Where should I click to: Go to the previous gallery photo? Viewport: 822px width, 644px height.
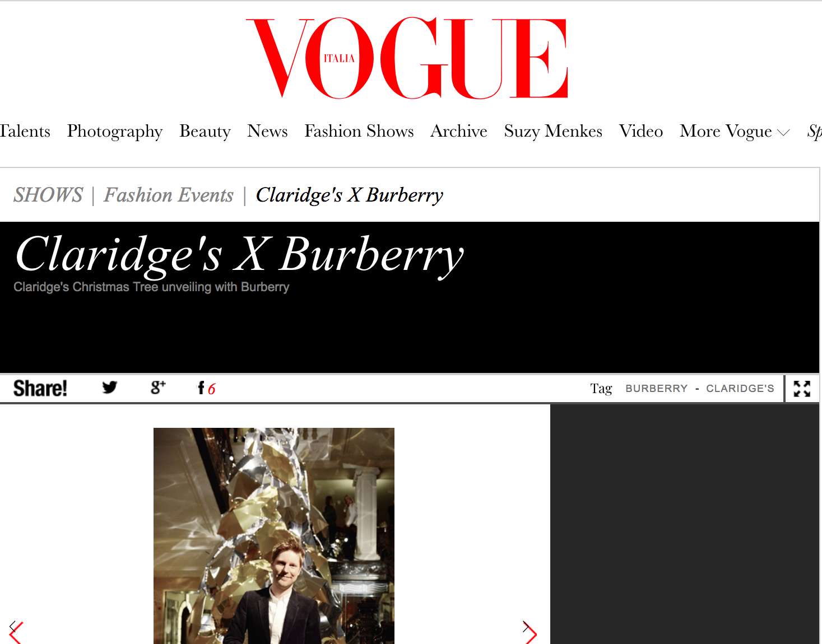pyautogui.click(x=15, y=632)
